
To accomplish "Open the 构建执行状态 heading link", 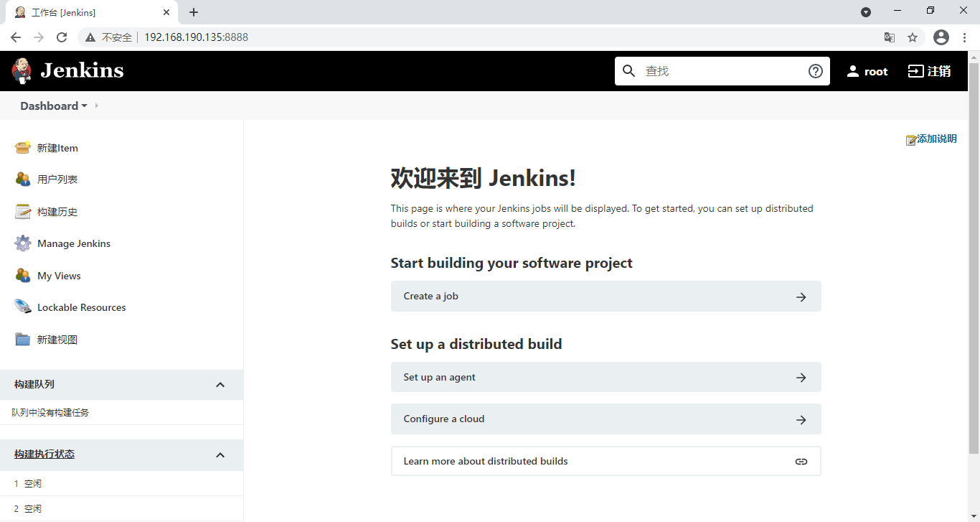I will [x=44, y=454].
